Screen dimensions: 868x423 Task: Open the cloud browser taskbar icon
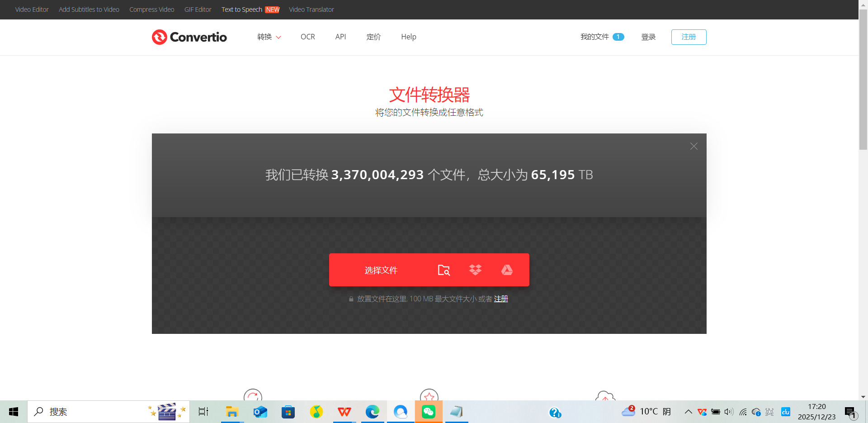click(x=401, y=412)
